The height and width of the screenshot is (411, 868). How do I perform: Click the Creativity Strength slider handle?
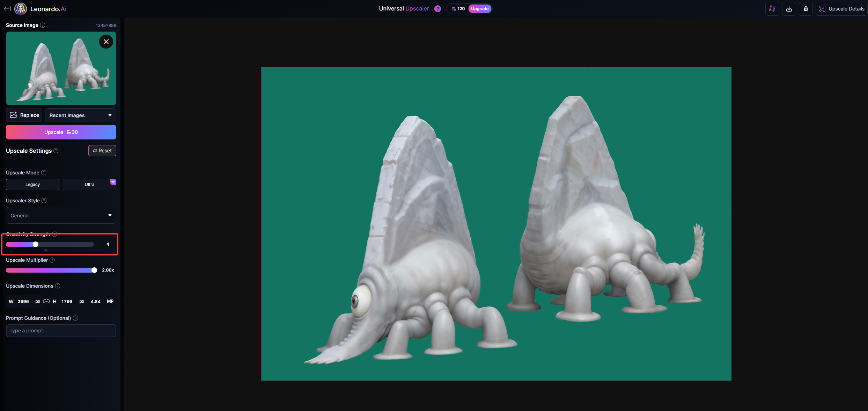(x=36, y=244)
